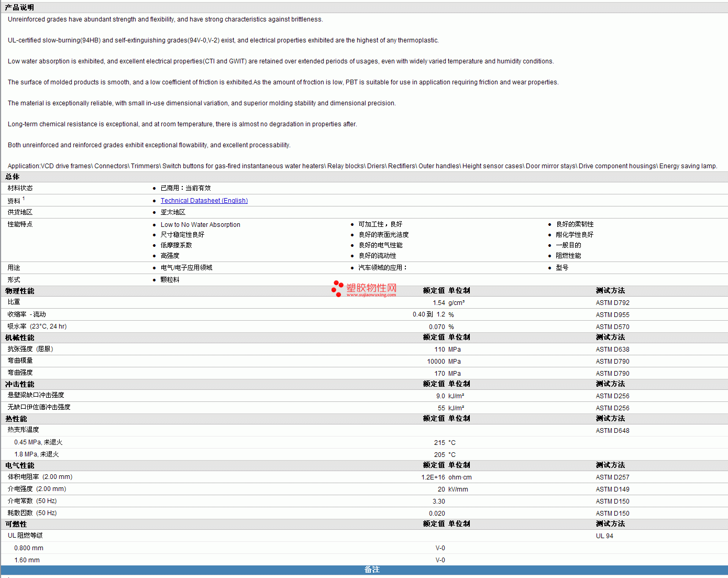The width and height of the screenshot is (728, 578).
Task: Click the ASTM D792 test method
Action: click(612, 303)
